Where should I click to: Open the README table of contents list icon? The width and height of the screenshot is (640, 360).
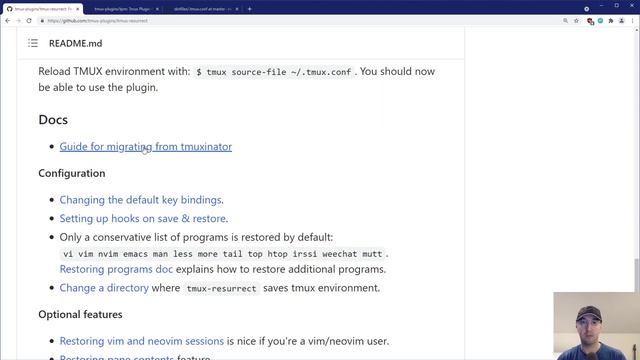pyautogui.click(x=33, y=43)
